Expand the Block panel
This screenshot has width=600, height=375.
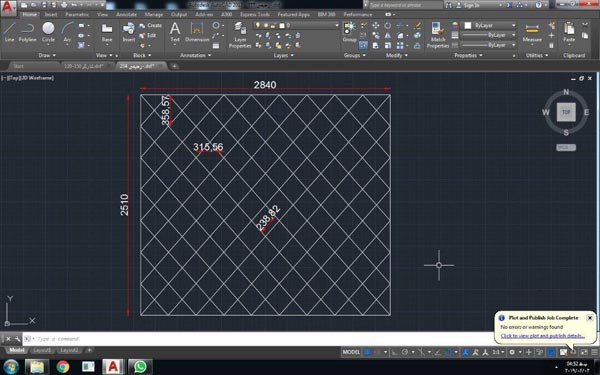[142, 55]
